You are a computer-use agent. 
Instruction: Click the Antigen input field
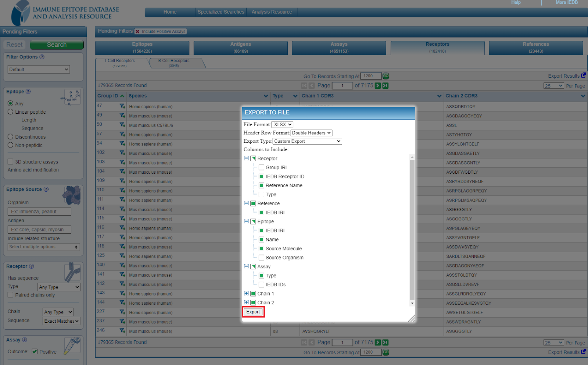[39, 230]
